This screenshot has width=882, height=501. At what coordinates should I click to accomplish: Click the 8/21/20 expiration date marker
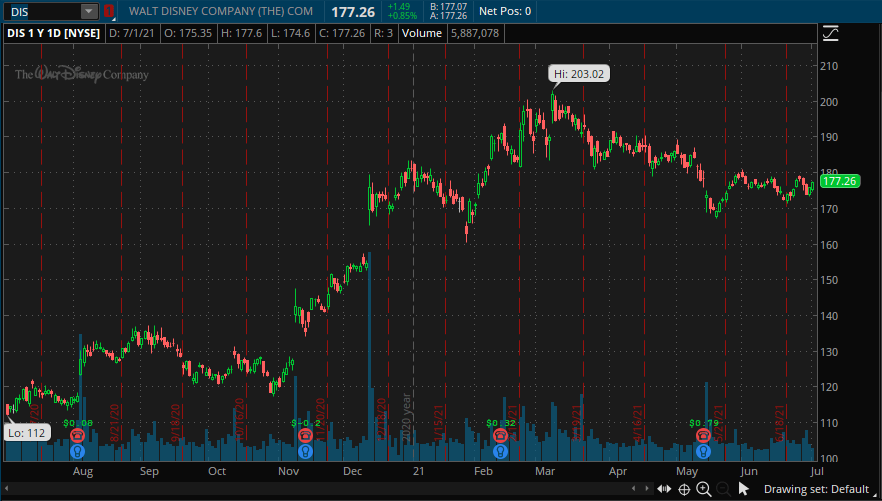(114, 423)
